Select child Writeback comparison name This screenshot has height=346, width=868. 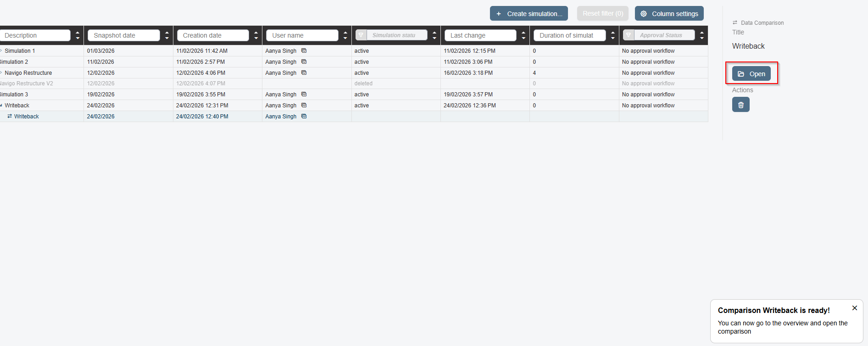27,116
